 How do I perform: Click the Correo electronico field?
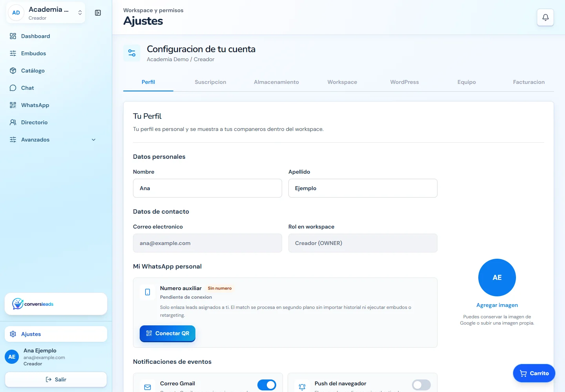coord(208,243)
